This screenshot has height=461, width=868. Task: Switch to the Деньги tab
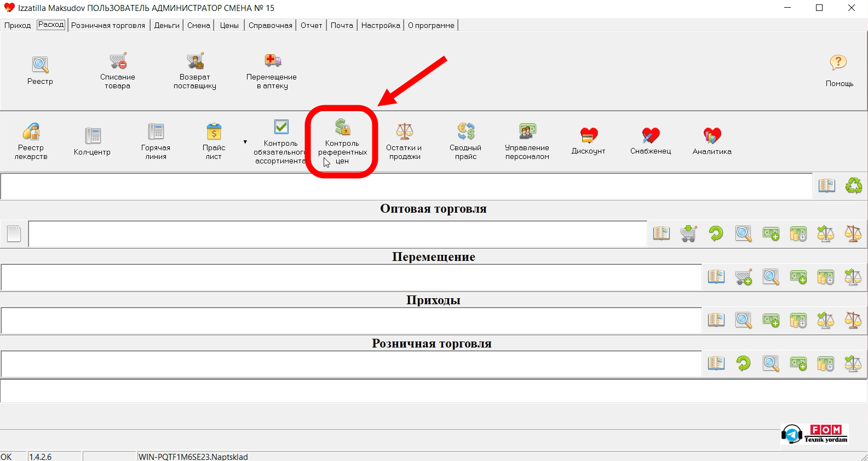click(167, 25)
